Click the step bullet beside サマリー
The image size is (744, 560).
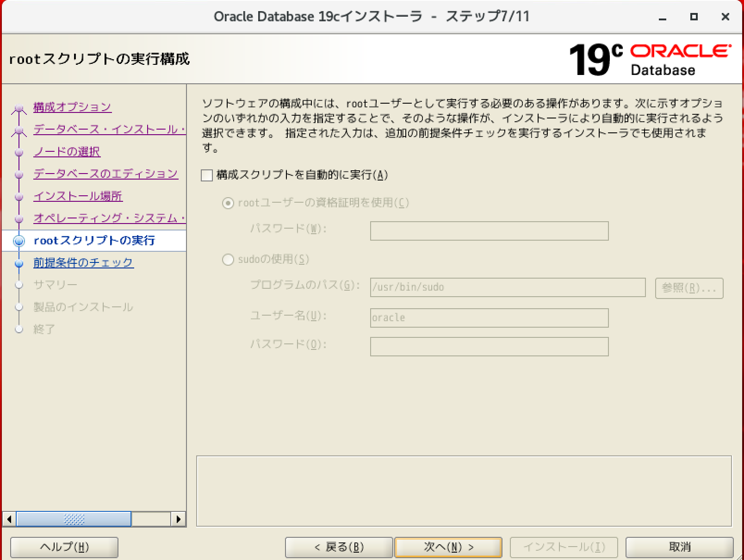[x=19, y=285]
